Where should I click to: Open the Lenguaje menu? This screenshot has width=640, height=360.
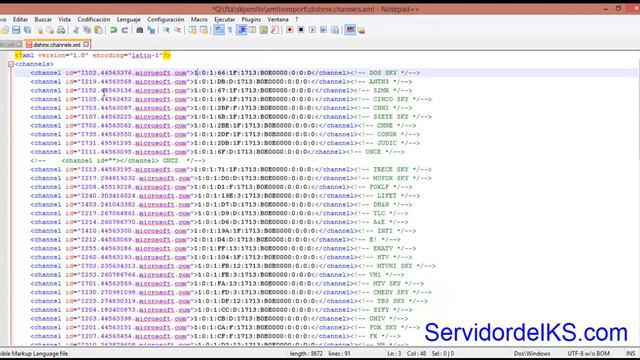click(x=128, y=20)
